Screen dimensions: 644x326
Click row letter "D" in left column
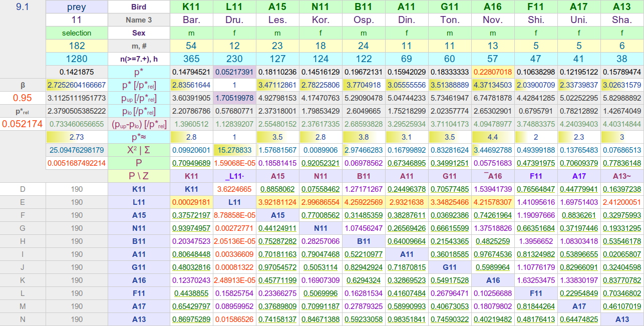pyautogui.click(x=23, y=189)
